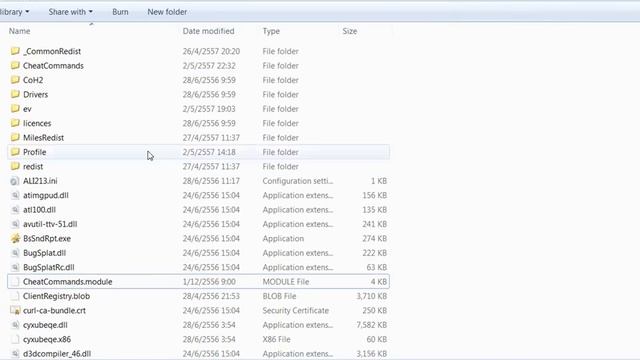Select the ALI213.ini settings file icon
Viewport: 640px width, 360px height.
[x=15, y=181]
